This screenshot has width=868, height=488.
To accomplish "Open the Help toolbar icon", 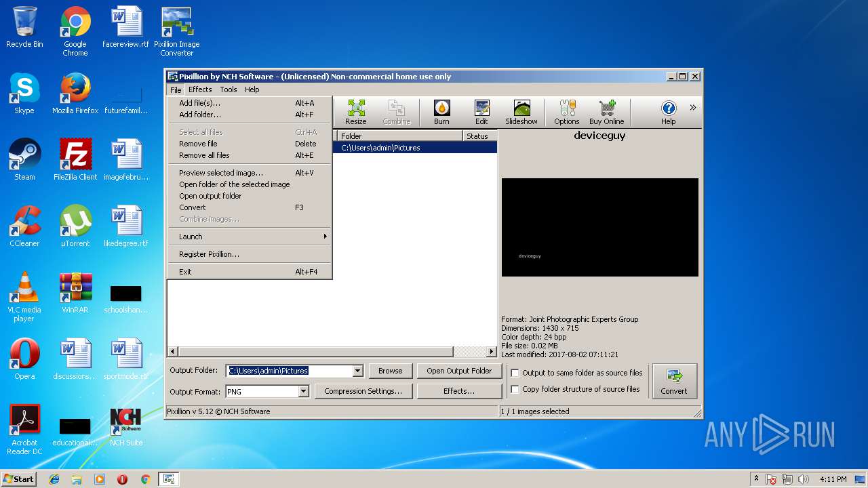I will pos(668,112).
